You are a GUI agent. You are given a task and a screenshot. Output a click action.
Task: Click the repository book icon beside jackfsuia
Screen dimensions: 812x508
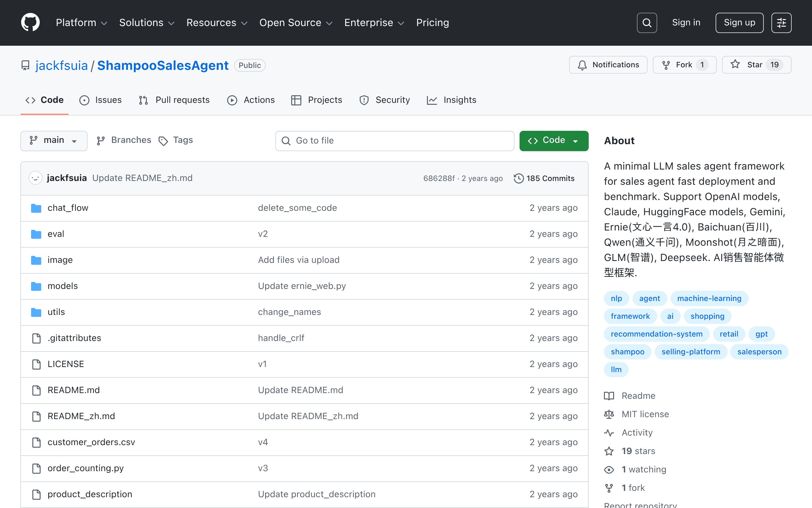(x=25, y=65)
